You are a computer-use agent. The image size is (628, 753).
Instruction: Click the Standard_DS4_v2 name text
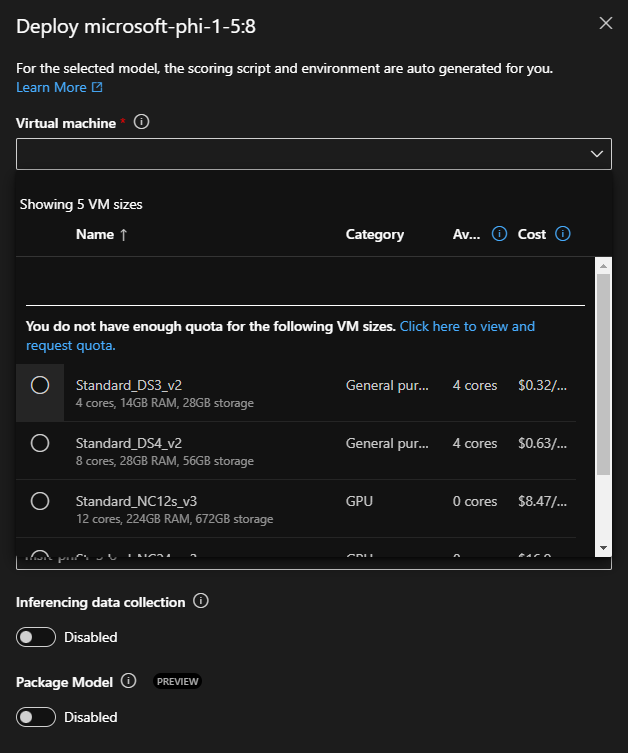click(129, 443)
